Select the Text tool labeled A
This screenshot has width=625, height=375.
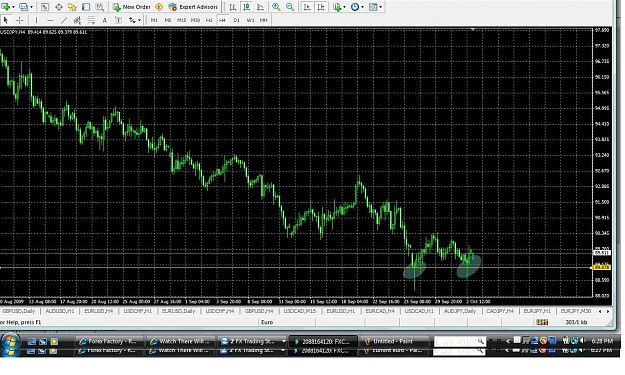click(105, 20)
